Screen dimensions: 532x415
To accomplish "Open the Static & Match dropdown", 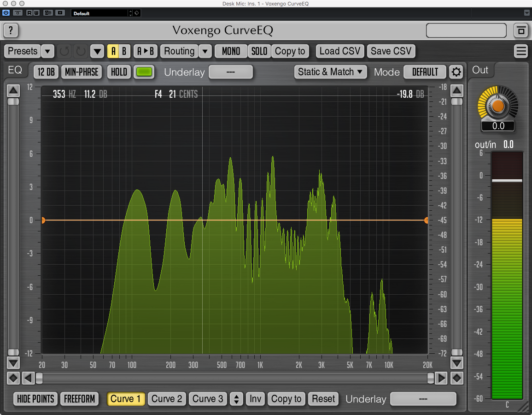I will coord(331,72).
